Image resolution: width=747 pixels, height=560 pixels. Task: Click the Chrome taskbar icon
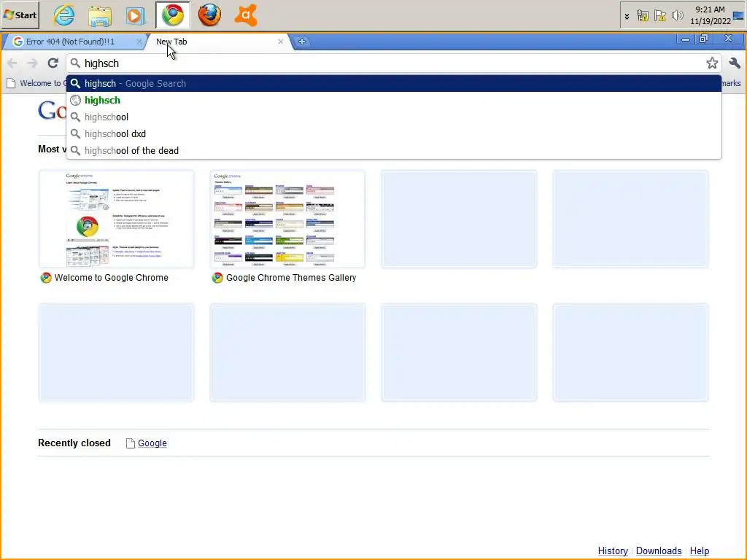(x=172, y=15)
